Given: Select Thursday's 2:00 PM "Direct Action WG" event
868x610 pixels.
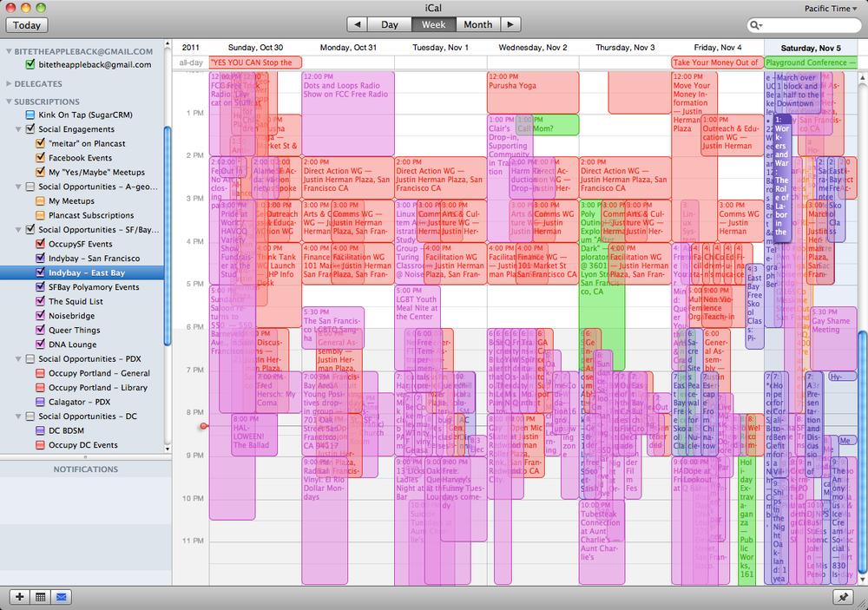Looking at the screenshot, I should click(x=625, y=178).
